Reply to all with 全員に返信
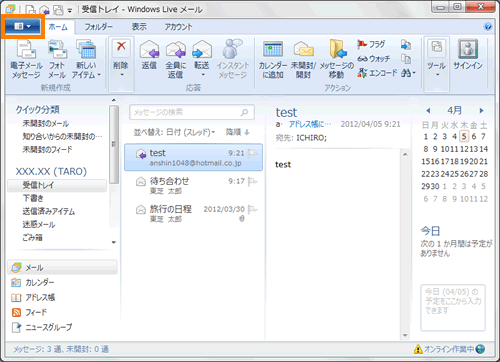Viewport: 500px width, 362px height. click(x=175, y=59)
